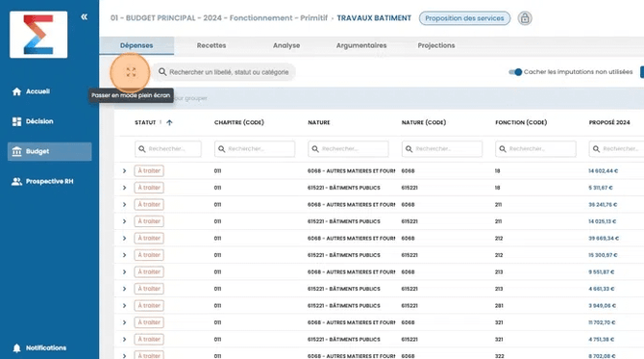Switch to Recettes tab

(x=211, y=45)
